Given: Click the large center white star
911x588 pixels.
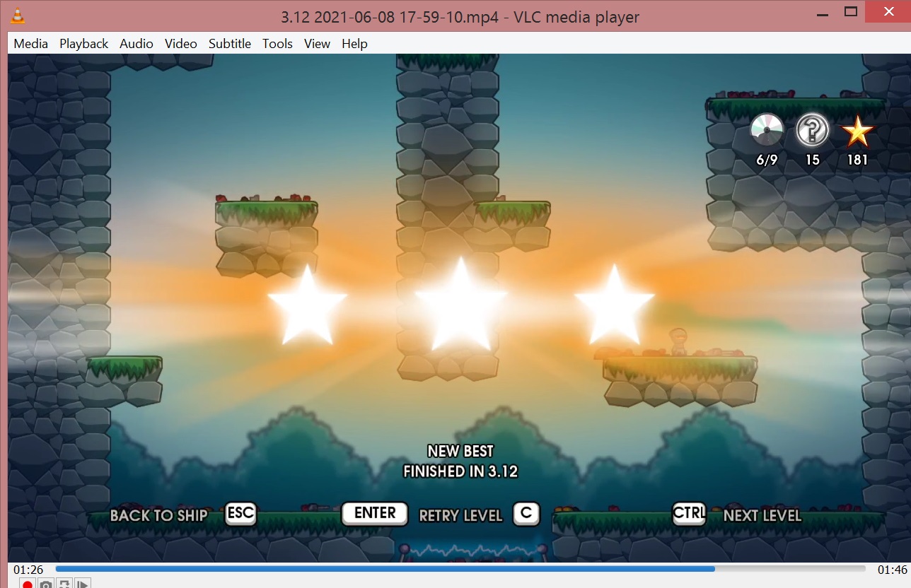Looking at the screenshot, I should tap(460, 305).
